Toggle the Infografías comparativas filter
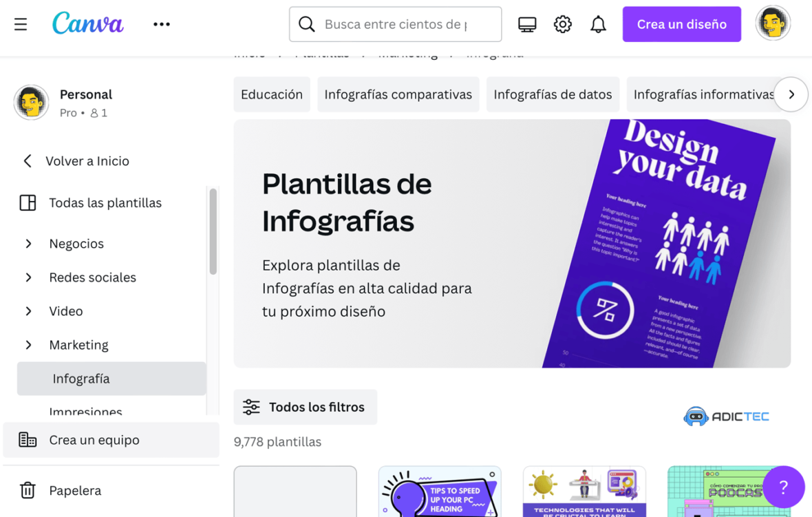The image size is (812, 517). tap(398, 94)
